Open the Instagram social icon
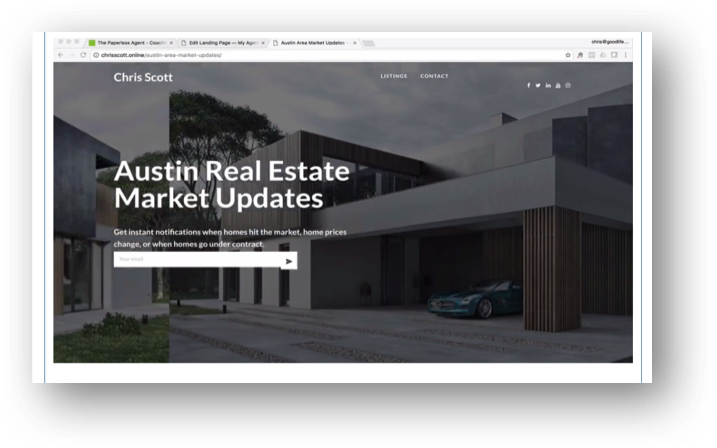This screenshot has width=717, height=448. click(x=568, y=85)
